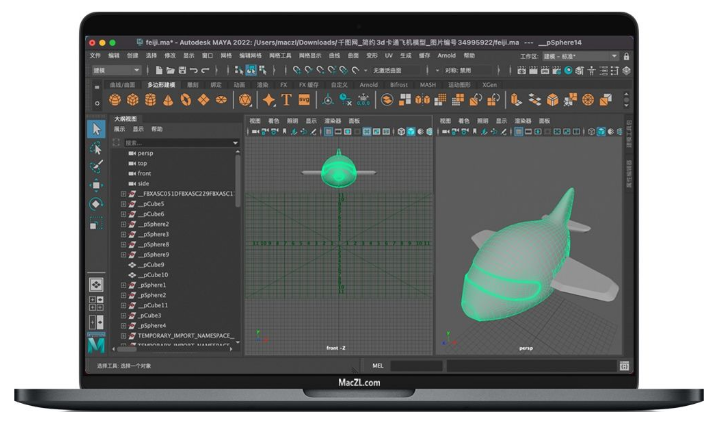Switch to the XGen shelf tab
Viewport: 727px width, 433px height.
click(x=489, y=85)
